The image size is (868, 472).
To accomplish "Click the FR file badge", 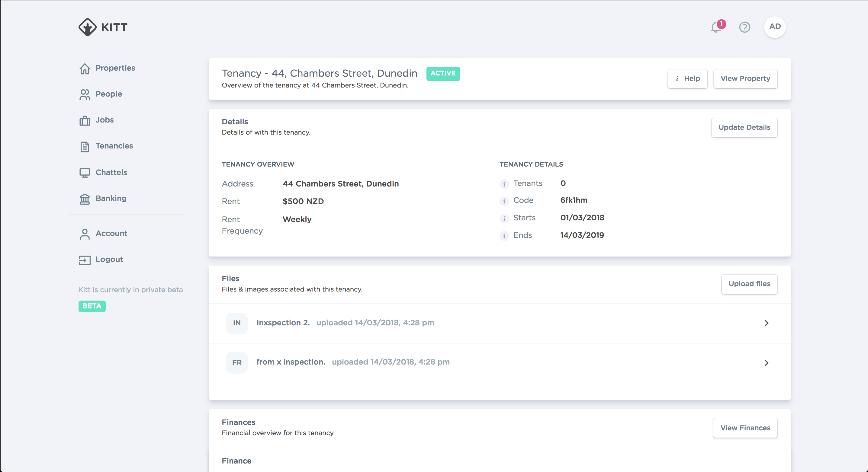I will 236,362.
